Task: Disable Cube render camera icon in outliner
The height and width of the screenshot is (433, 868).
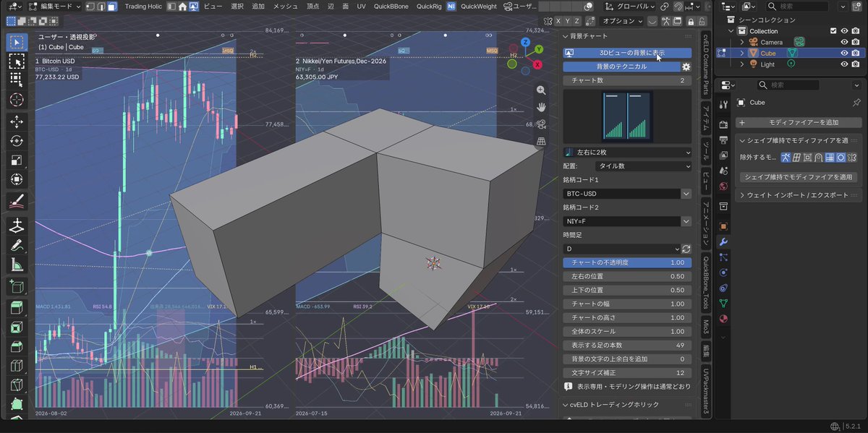Action: [x=857, y=53]
